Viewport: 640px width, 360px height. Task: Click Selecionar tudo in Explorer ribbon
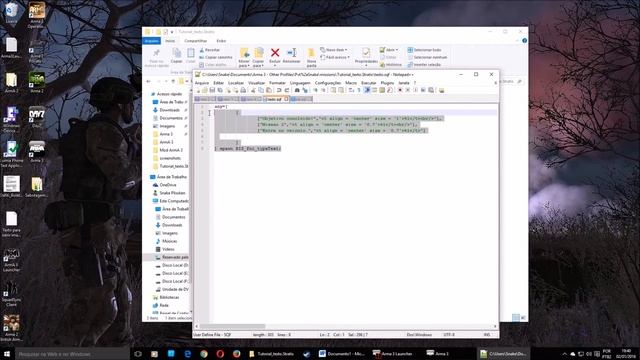[424, 50]
